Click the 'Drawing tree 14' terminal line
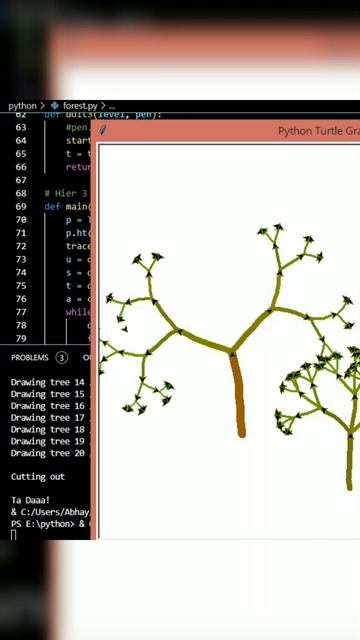 point(47,382)
